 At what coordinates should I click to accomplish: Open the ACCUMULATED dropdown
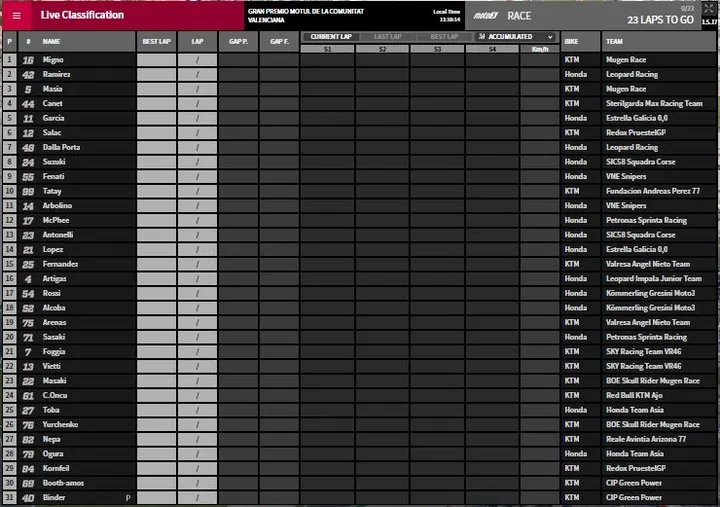tap(515, 37)
